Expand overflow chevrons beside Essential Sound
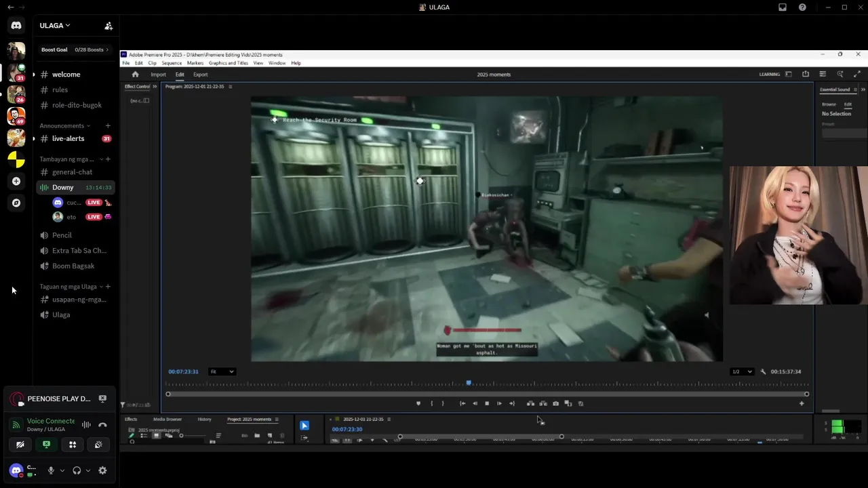 [x=863, y=89]
